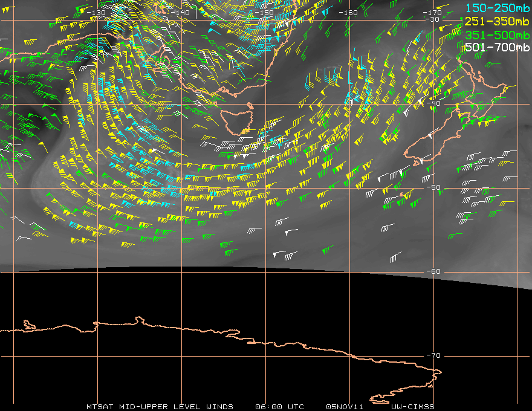The image size is (532, 411).
Task: Click the -140 longitude label
Action: 180,13
